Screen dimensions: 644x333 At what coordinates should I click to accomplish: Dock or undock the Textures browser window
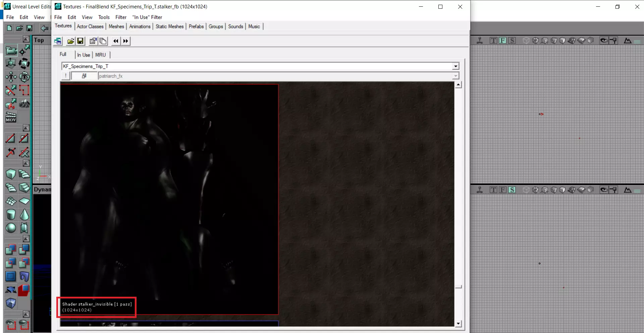[58, 41]
